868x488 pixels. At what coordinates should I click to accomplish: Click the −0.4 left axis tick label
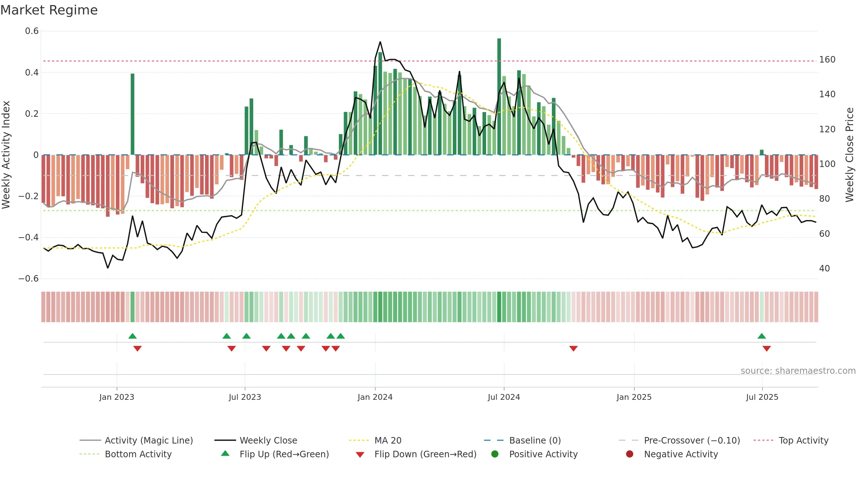pos(29,237)
